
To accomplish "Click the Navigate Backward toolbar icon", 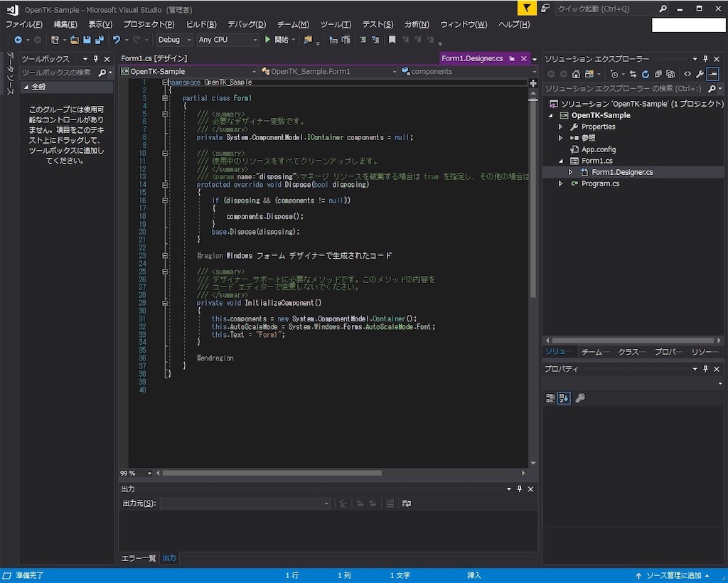I will (18, 40).
